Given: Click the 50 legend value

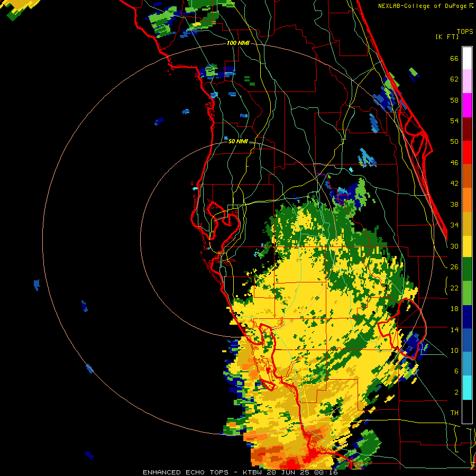Looking at the screenshot, I should coord(454,142).
